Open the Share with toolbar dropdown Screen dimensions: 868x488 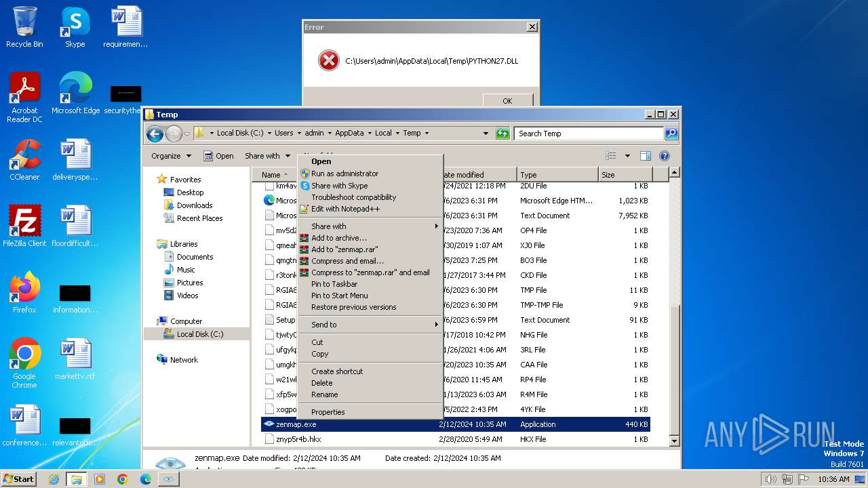(x=268, y=156)
